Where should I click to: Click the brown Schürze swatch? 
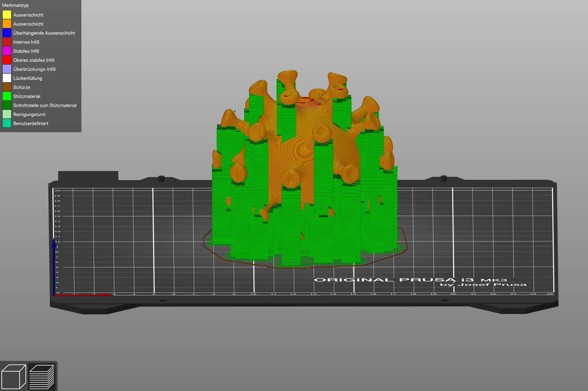[x=7, y=87]
